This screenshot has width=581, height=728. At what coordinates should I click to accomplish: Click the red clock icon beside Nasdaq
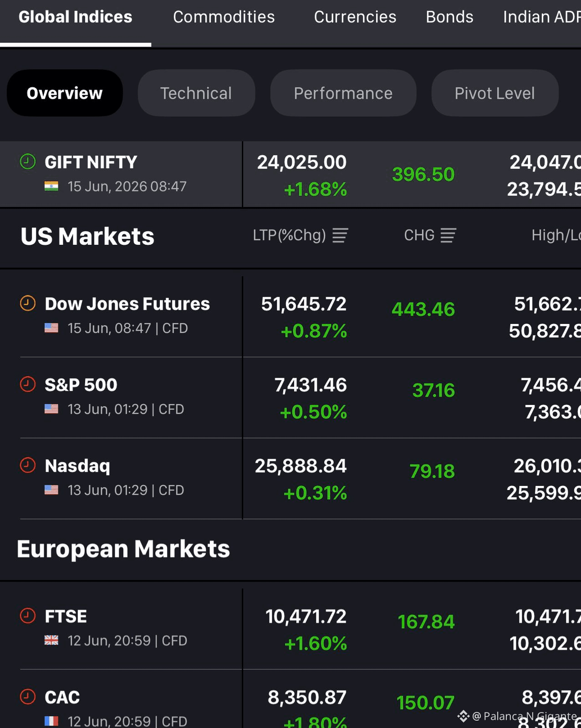tap(28, 465)
